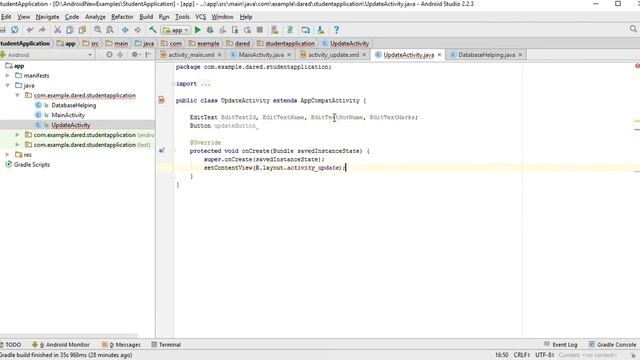Open the Event Log

[561, 344]
